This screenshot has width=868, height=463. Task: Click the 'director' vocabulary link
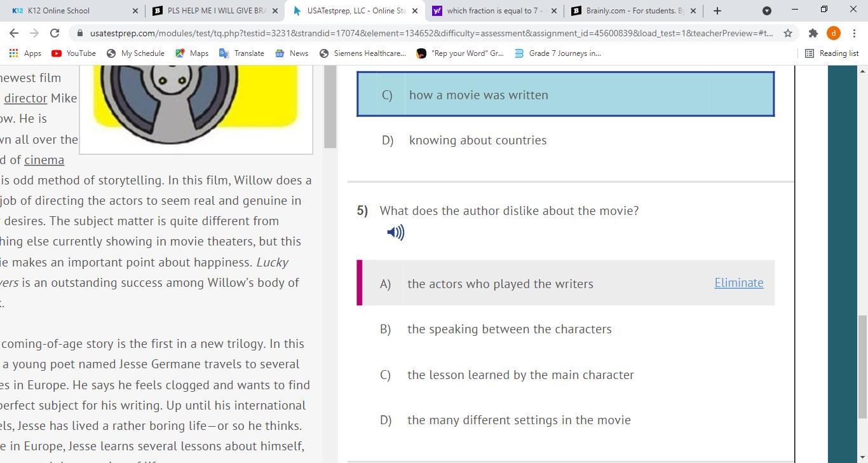click(25, 99)
